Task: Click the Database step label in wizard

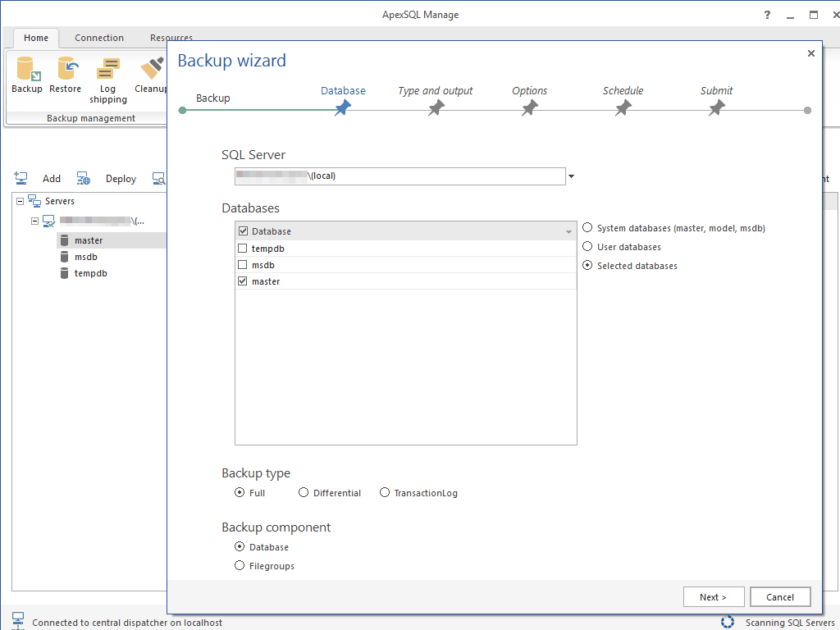Action: (343, 90)
